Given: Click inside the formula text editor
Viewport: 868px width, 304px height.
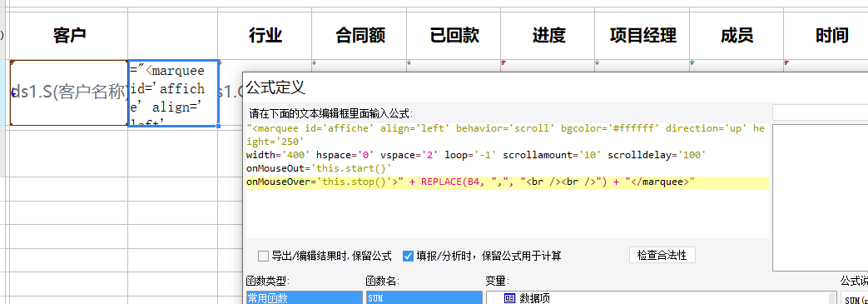Looking at the screenshot, I should 507,180.
